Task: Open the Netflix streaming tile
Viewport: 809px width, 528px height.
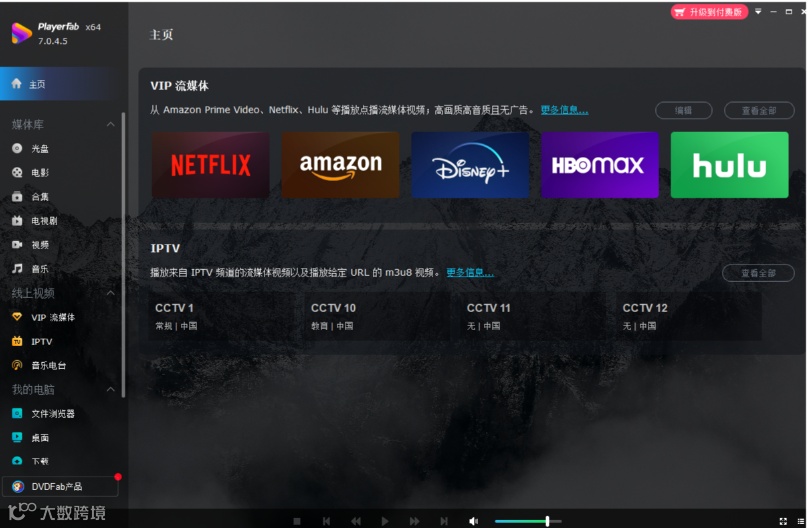Action: [211, 165]
